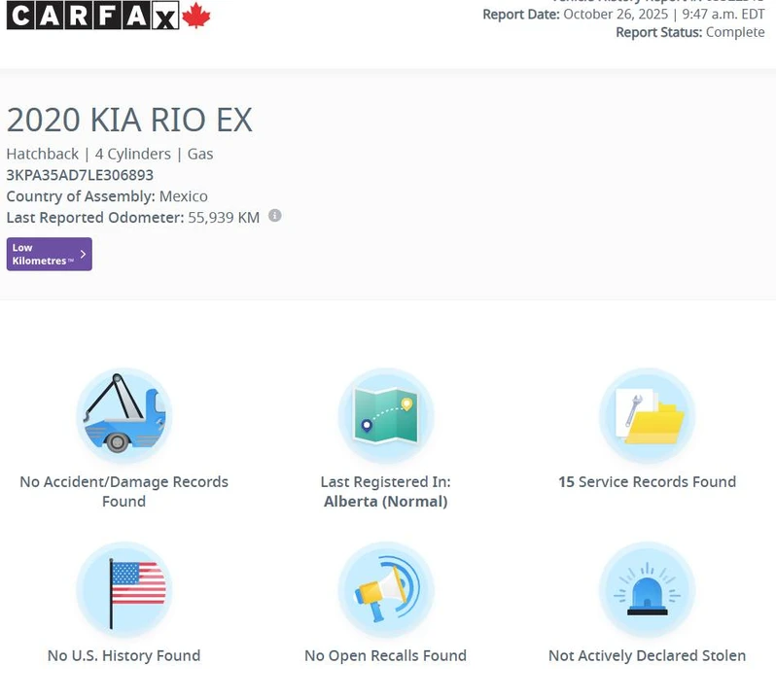Select the VIN 3KPA35AD7LE306893
776x700 pixels.
80,175
